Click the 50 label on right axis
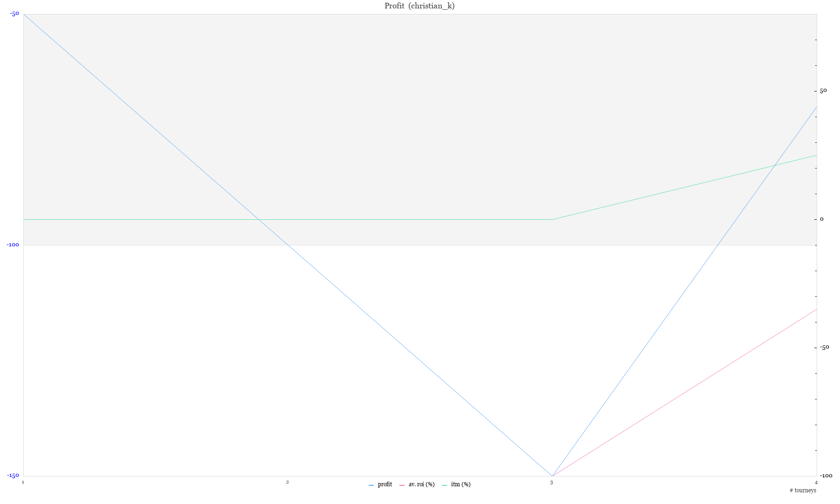This screenshot has height=504, width=840. pyautogui.click(x=823, y=91)
